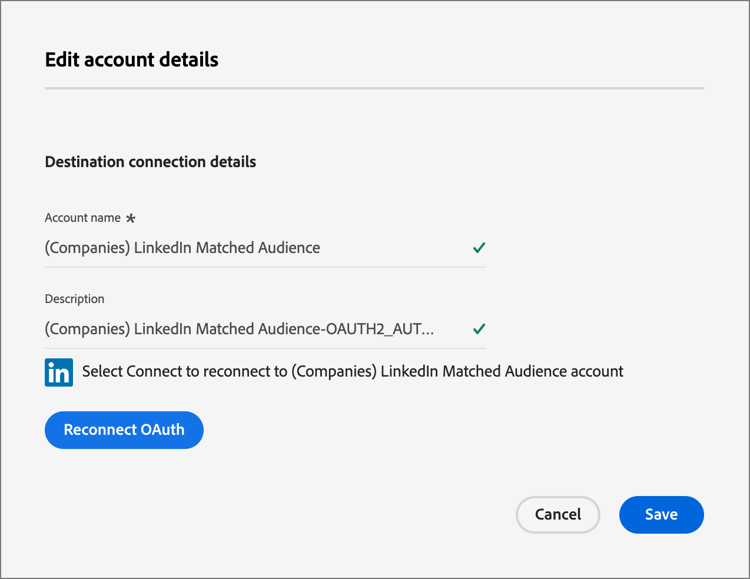This screenshot has height=579, width=750.
Task: Click the green checkmark beside Description field
Action: pos(479,329)
